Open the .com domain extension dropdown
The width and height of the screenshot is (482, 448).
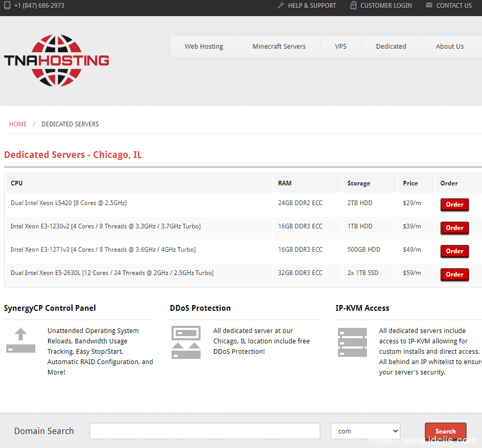coord(365,431)
